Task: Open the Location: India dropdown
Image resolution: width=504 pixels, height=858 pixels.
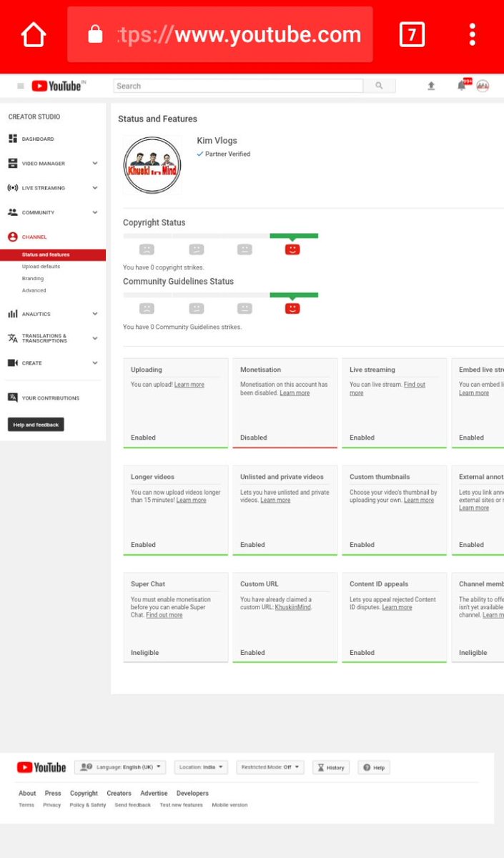Action: point(201,767)
